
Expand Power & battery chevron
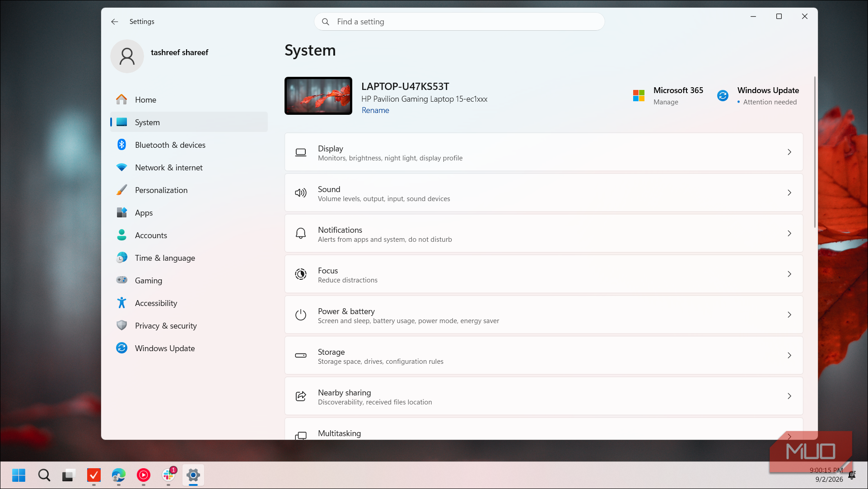(x=789, y=315)
